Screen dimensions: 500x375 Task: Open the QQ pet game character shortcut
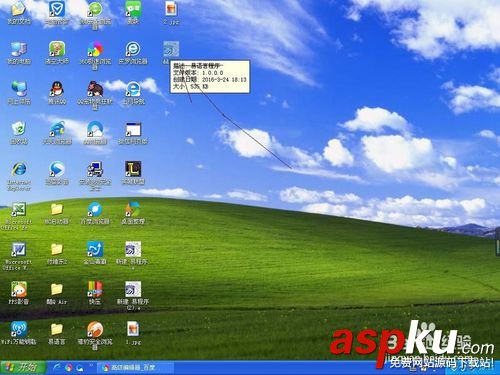(95, 95)
